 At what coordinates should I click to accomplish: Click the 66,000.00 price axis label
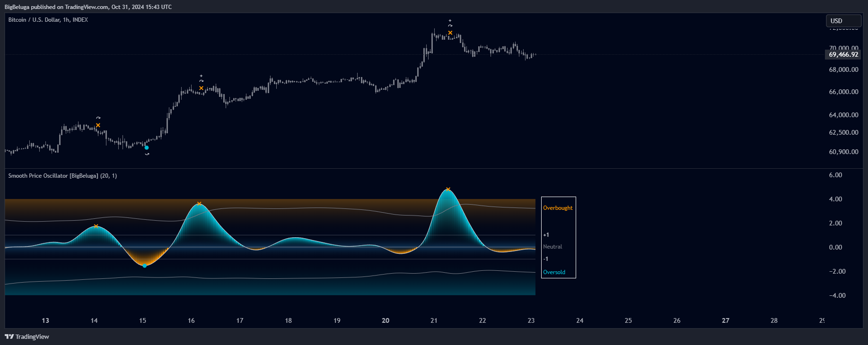point(843,92)
